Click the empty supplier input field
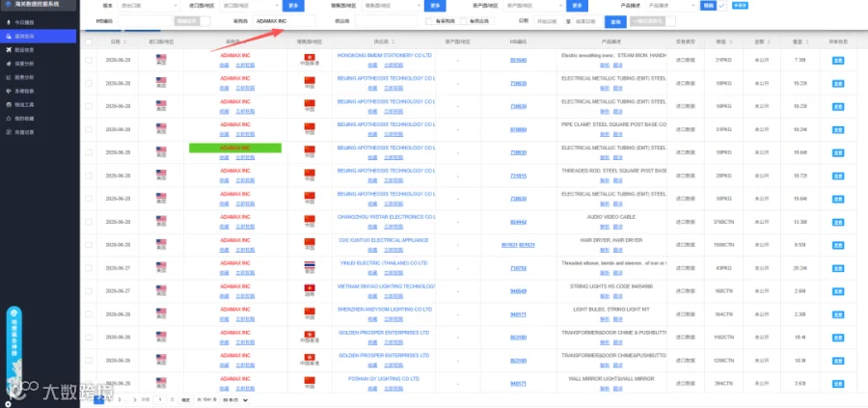The width and height of the screenshot is (868, 408). [x=386, y=21]
